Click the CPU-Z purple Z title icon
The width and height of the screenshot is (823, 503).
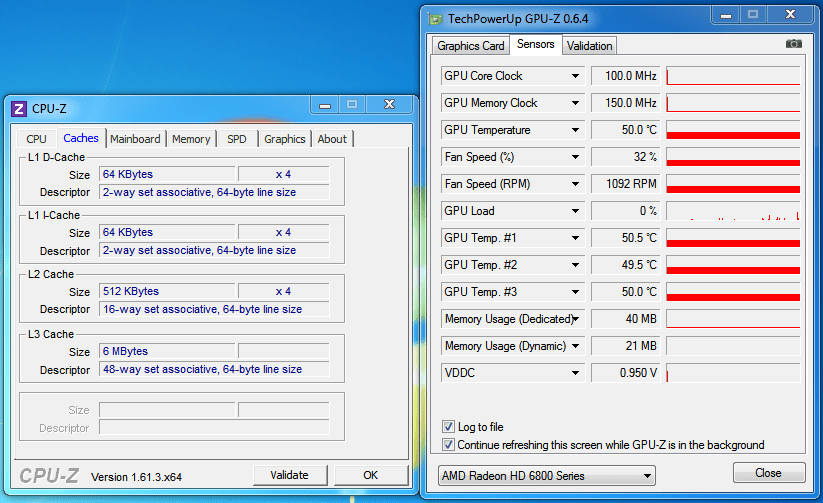(18, 109)
